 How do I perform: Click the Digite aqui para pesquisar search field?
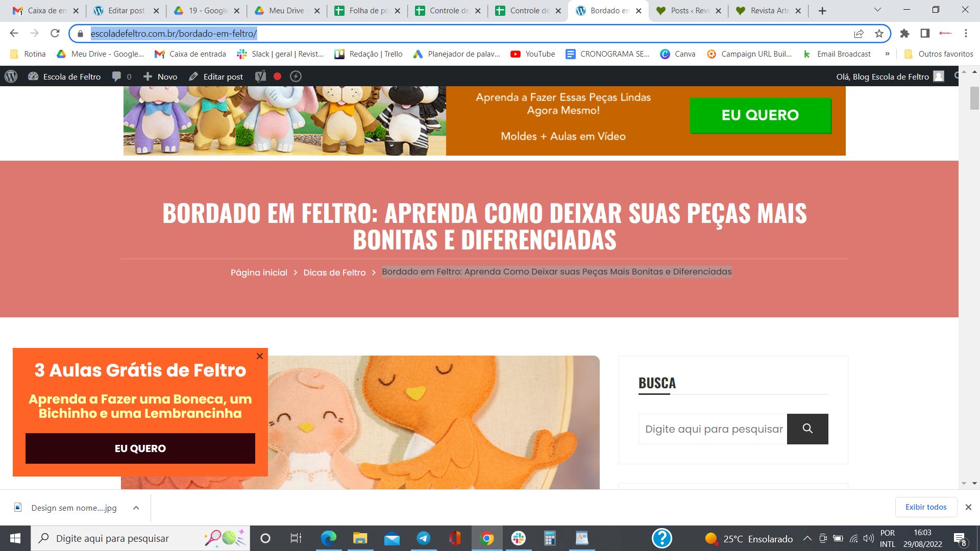713,429
